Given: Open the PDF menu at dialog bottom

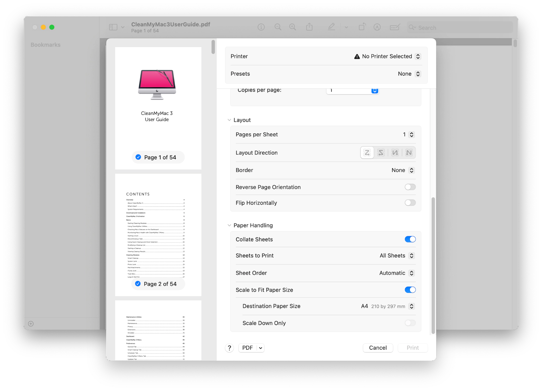Looking at the screenshot, I should coord(251,348).
